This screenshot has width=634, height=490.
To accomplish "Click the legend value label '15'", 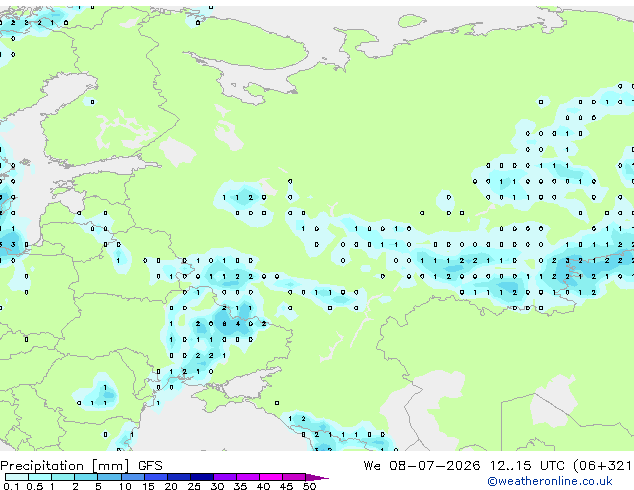I will pyautogui.click(x=148, y=486).
